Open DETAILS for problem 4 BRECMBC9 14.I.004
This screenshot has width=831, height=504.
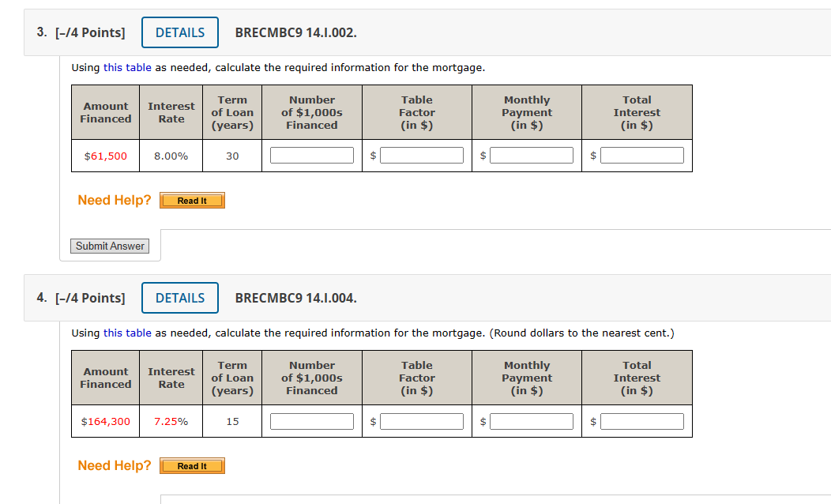180,298
